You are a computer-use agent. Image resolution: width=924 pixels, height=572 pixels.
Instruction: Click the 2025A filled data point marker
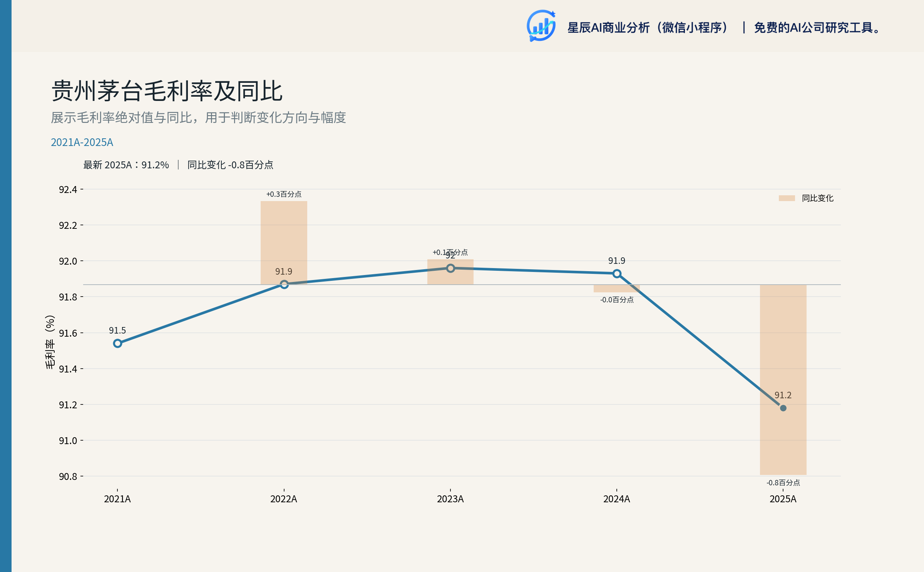tap(783, 408)
